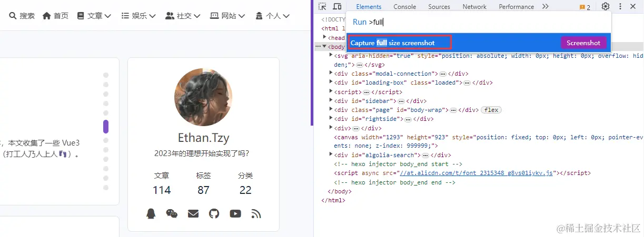Select the inspect element picker icon
The image size is (644, 237).
[x=323, y=7]
